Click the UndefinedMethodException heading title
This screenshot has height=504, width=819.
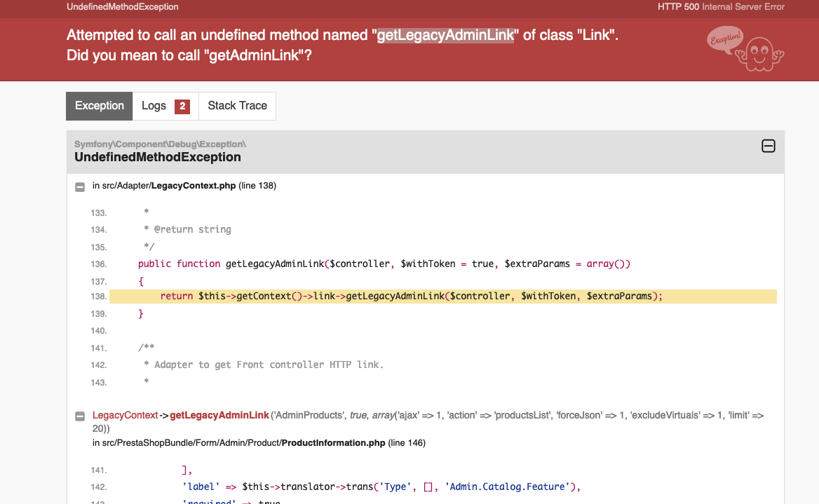[157, 157]
